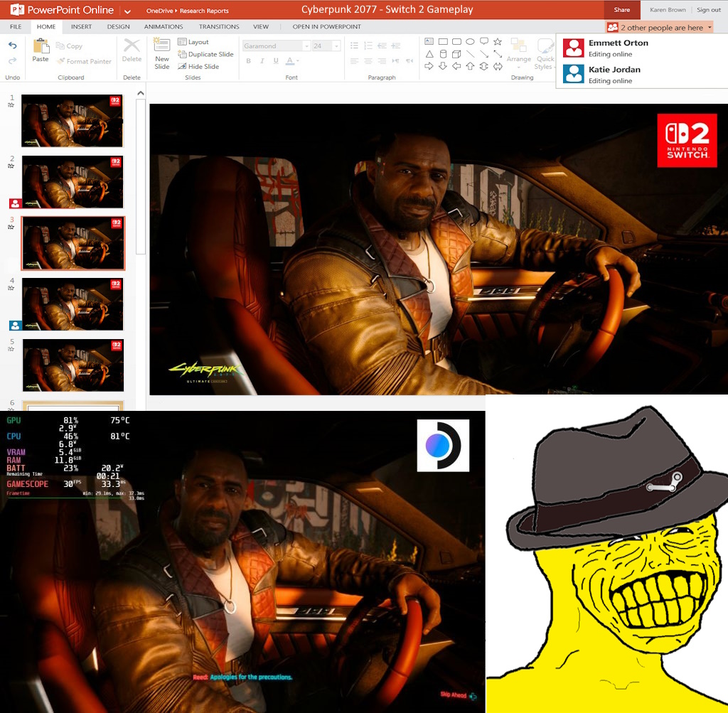Duplicate the current slide
Image resolution: width=728 pixels, height=713 pixels.
(x=205, y=54)
